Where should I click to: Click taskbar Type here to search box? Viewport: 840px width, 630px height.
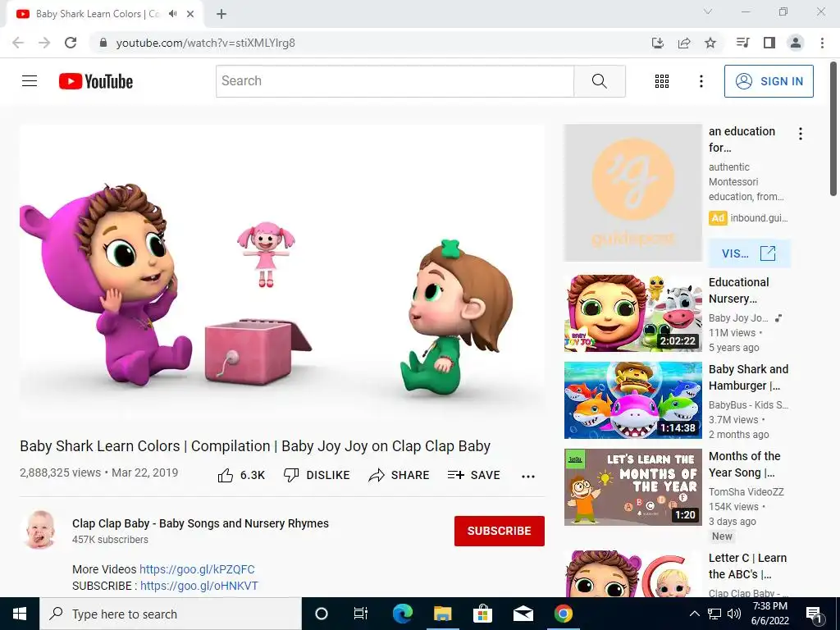tap(171, 614)
